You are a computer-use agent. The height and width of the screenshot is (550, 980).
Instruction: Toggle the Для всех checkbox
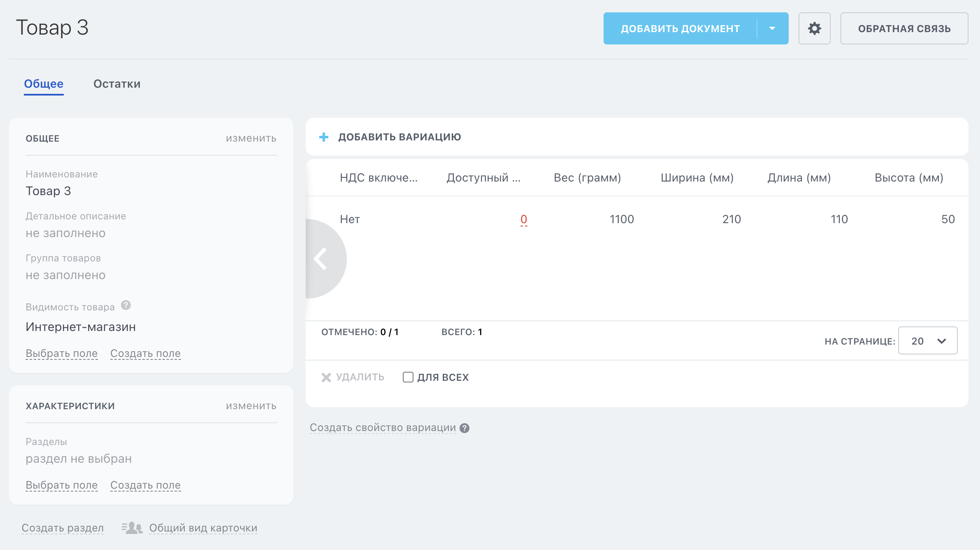tap(408, 377)
